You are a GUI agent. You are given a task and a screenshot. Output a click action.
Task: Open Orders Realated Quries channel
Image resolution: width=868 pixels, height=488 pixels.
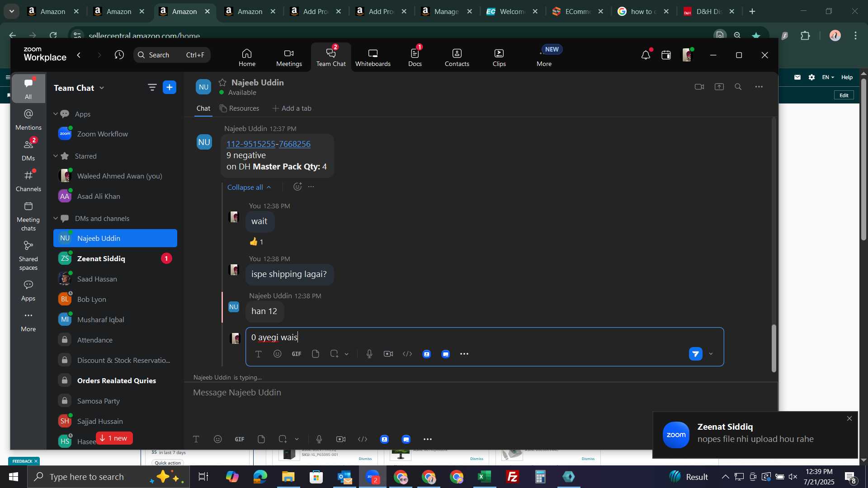pyautogui.click(x=115, y=380)
